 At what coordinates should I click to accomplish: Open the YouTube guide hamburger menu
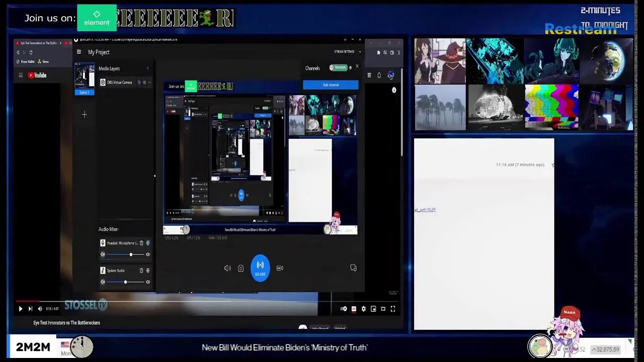pyautogui.click(x=21, y=75)
